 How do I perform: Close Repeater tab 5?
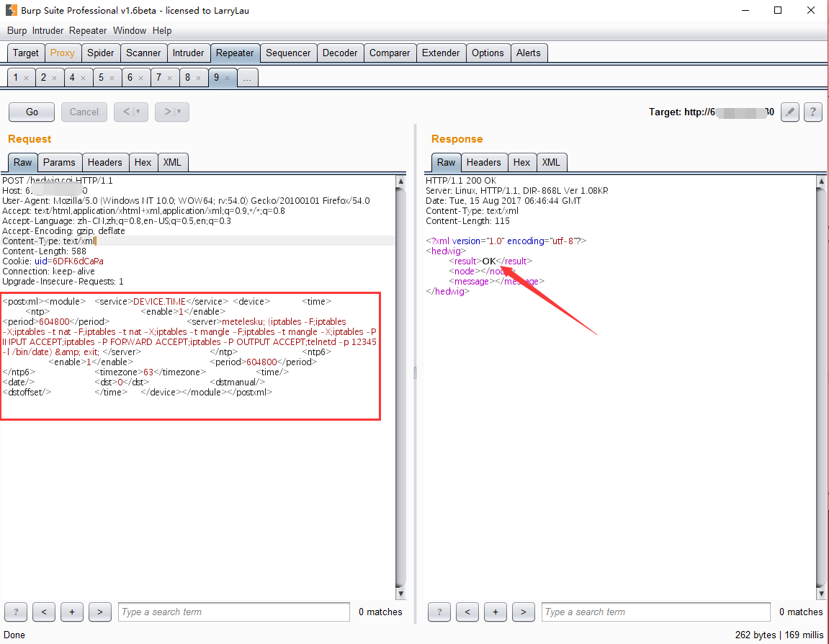point(112,78)
